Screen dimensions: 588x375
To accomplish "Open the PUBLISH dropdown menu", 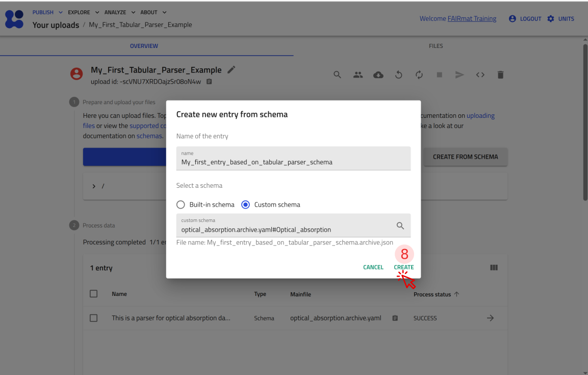I will pyautogui.click(x=47, y=12).
